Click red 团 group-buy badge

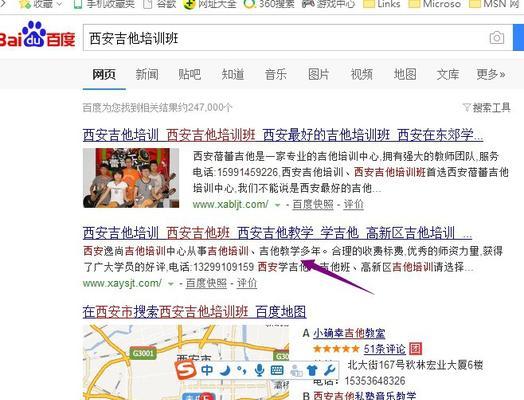tap(415, 349)
